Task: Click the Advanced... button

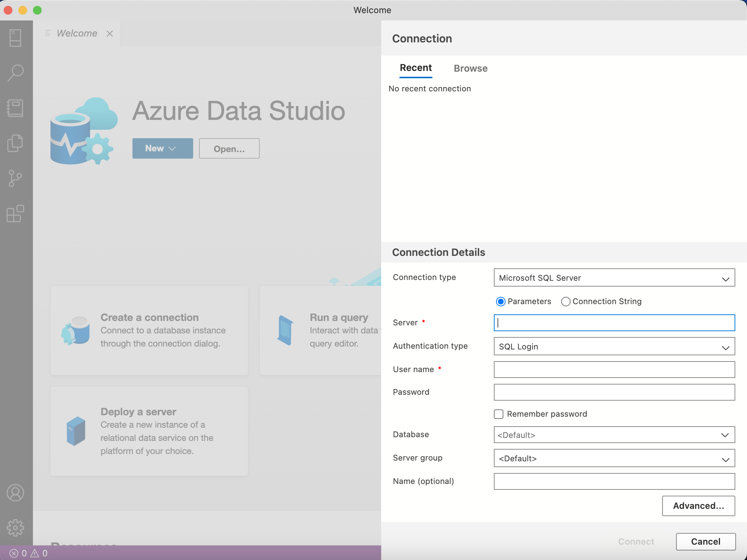Action: [x=698, y=506]
